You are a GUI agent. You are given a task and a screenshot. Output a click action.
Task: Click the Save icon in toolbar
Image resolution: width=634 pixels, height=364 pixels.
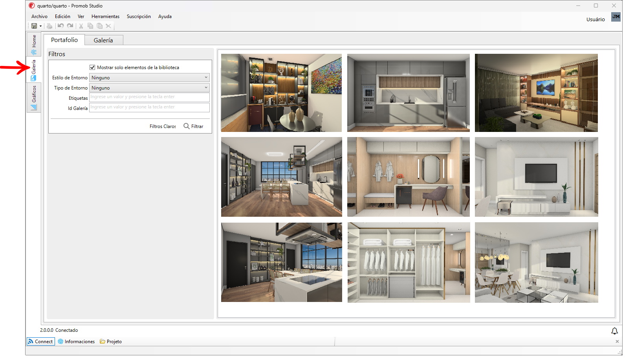click(x=34, y=26)
